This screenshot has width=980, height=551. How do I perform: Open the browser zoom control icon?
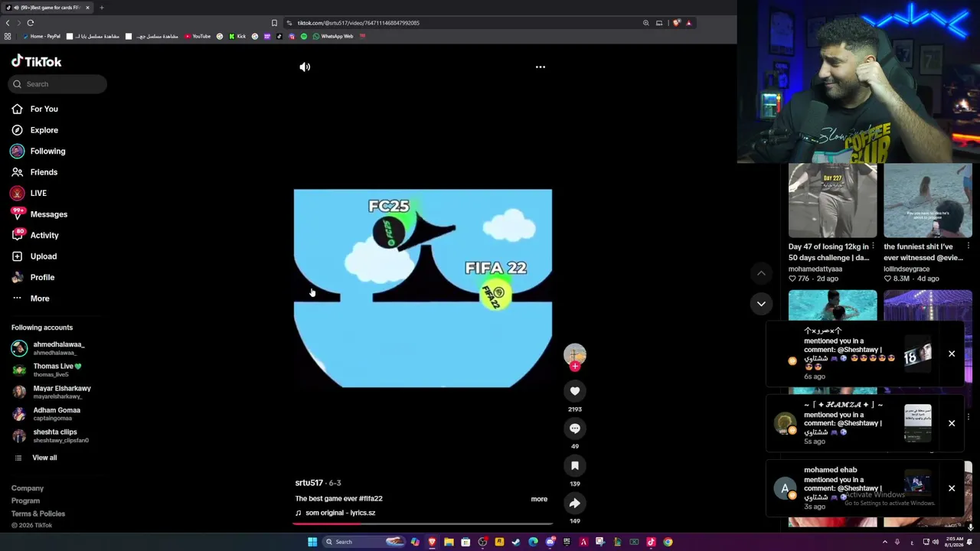pos(645,23)
